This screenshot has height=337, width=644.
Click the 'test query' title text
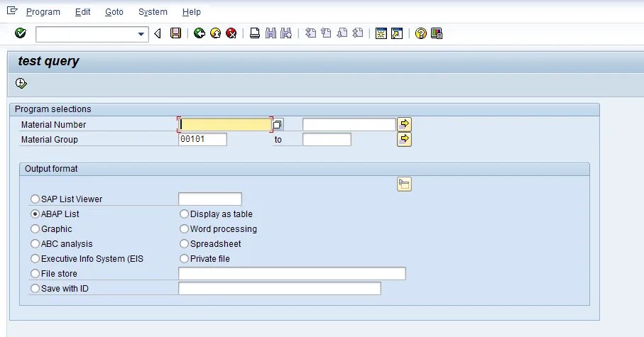click(48, 61)
